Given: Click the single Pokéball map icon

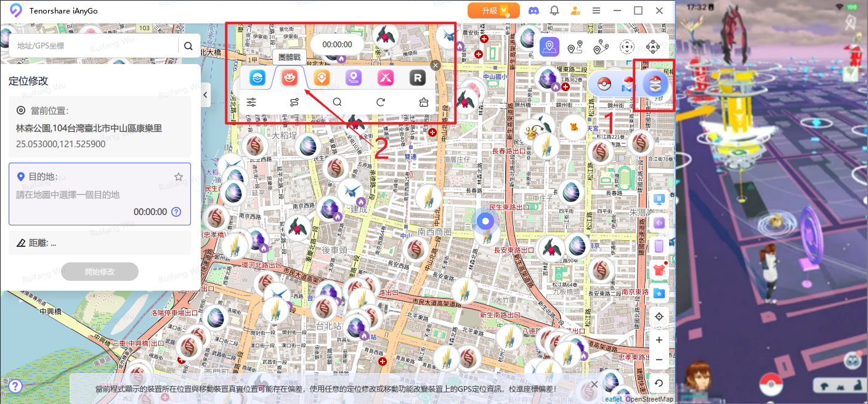Looking at the screenshot, I should (604, 84).
